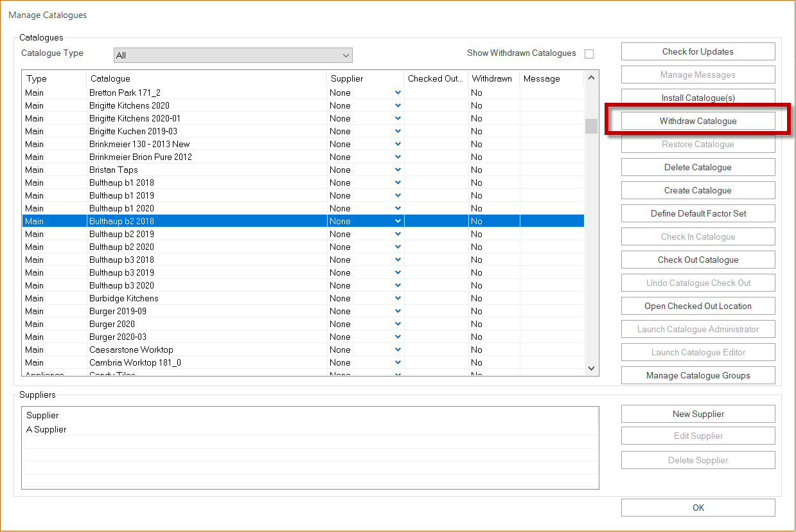
Task: Select the Bulthaup b2 2019 catalogue
Action: (303, 234)
